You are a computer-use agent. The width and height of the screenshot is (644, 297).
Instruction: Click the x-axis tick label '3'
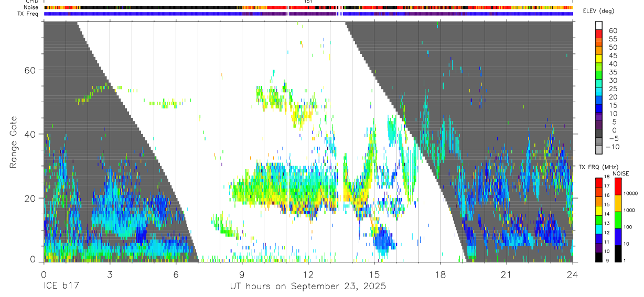point(110,274)
